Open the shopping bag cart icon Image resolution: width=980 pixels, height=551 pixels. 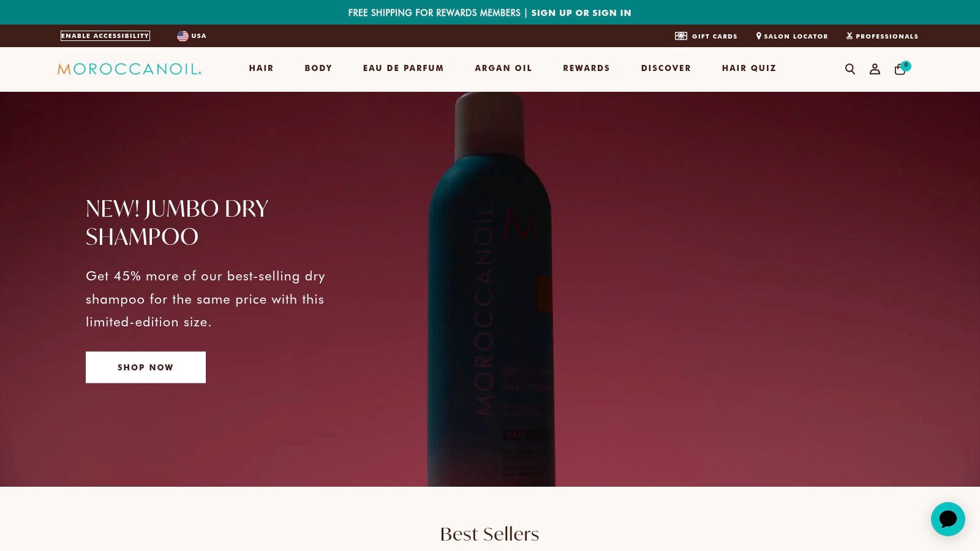[x=902, y=68]
